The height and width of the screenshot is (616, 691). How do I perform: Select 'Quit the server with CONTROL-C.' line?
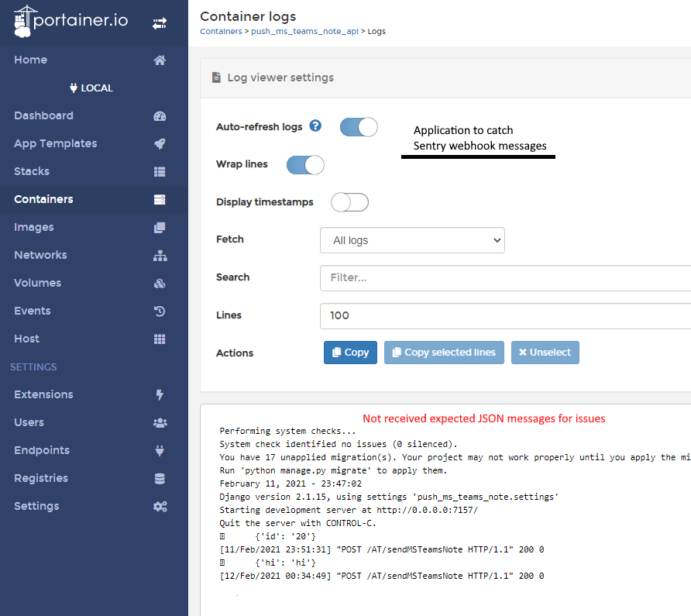298,523
